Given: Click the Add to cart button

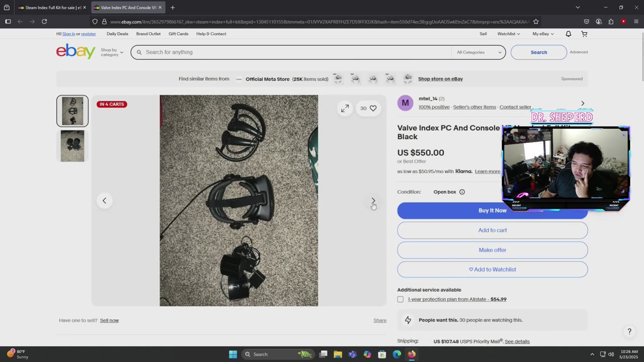Looking at the screenshot, I should (493, 230).
